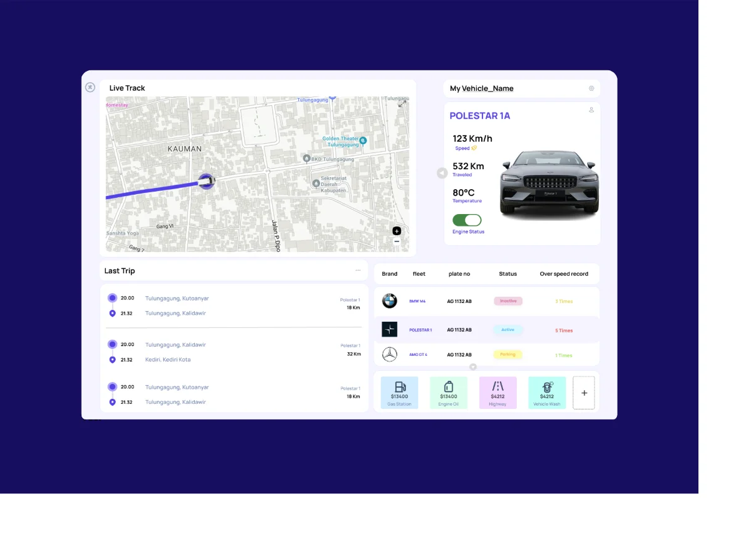Click the plate no column header

[x=459, y=274]
